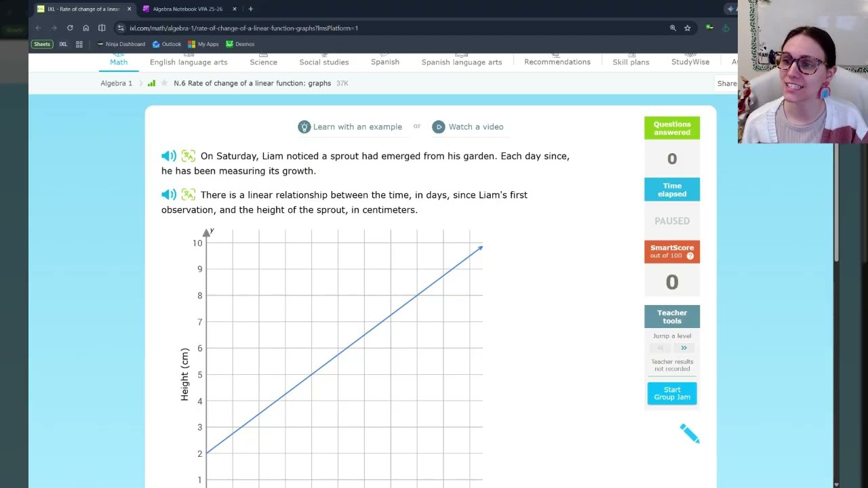Open English language arts subject
868x488 pixels.
tap(189, 62)
